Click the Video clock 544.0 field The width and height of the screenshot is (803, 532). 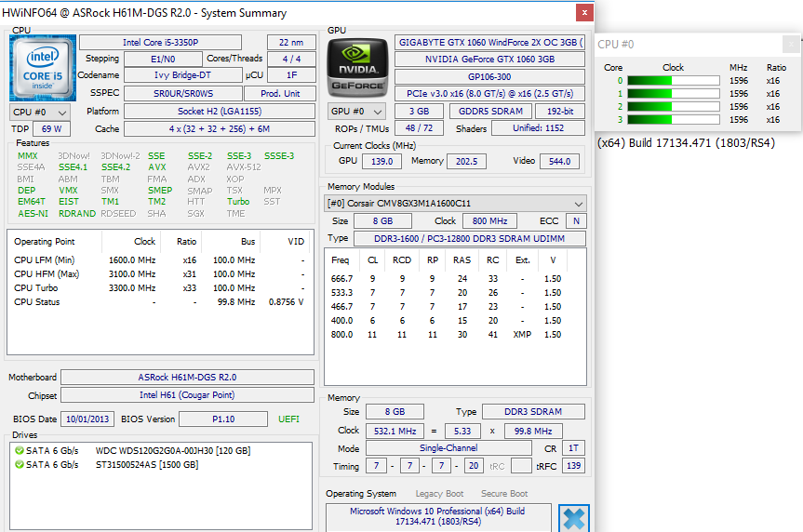pos(560,161)
